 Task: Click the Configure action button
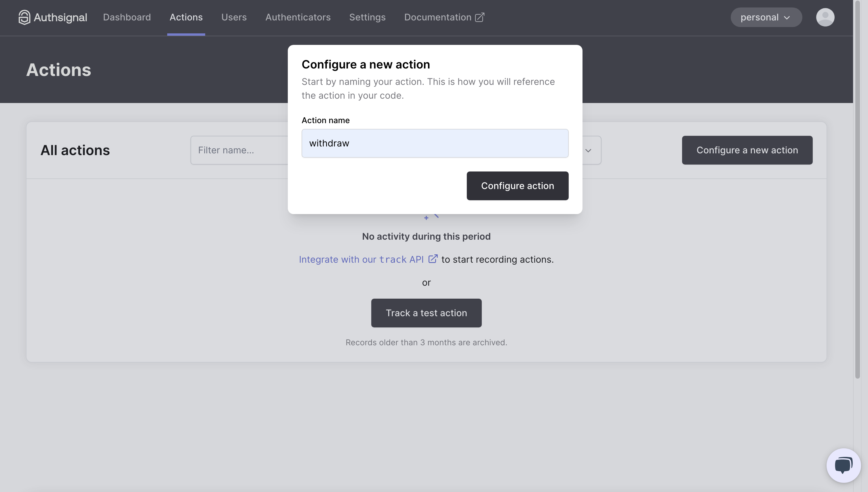[517, 186]
